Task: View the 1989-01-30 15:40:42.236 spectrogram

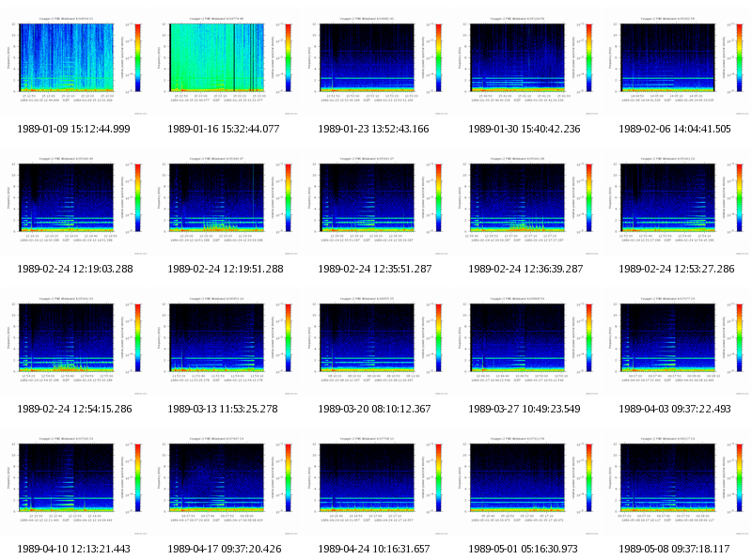Action: point(525,64)
